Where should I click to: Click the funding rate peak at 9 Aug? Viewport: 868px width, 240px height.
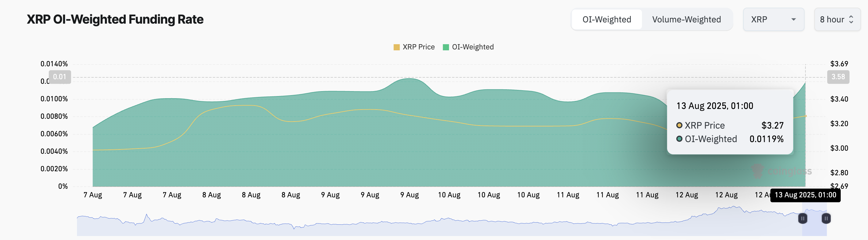click(x=409, y=79)
